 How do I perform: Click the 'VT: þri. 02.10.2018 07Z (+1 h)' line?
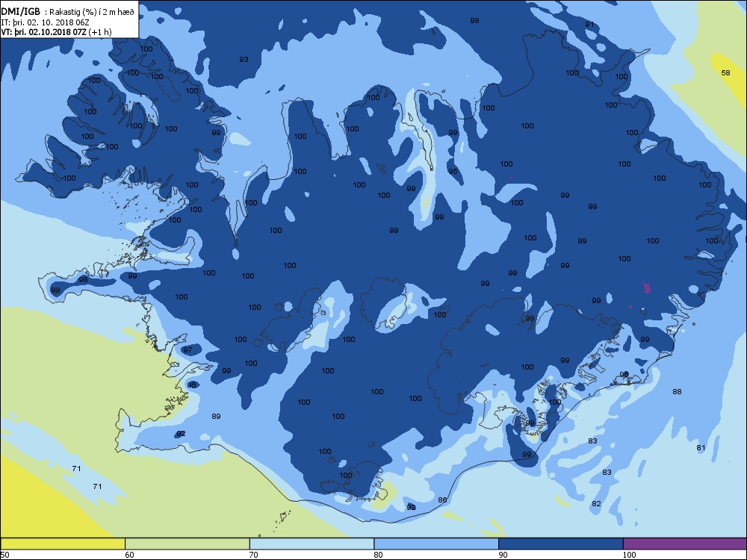click(x=56, y=32)
